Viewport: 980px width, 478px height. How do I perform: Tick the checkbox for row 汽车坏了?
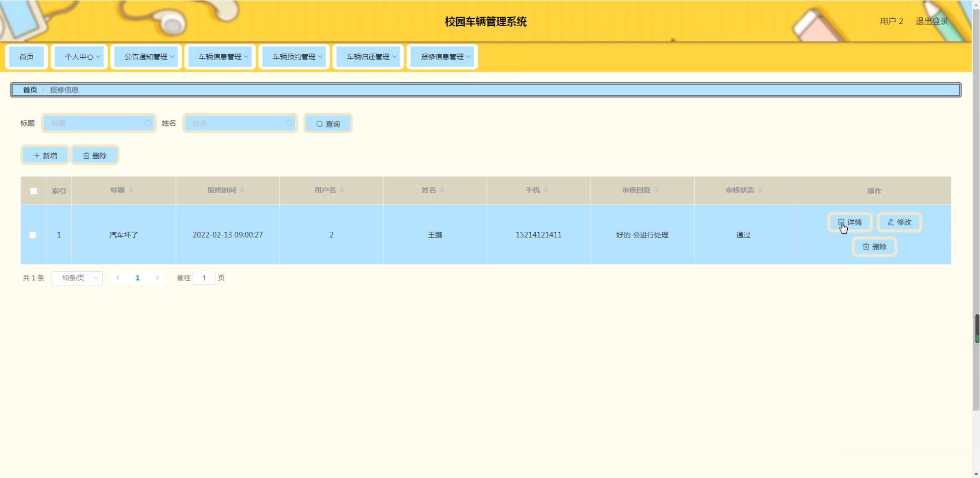pyautogui.click(x=33, y=235)
